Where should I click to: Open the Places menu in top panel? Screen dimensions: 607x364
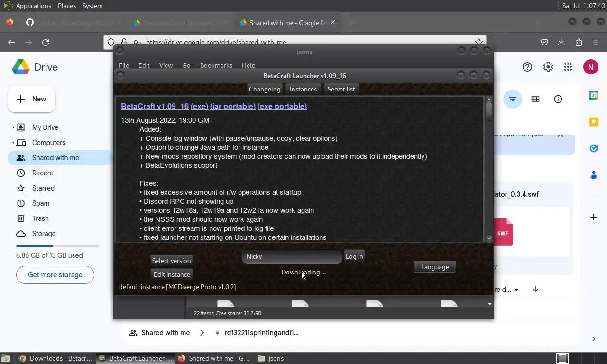(67, 6)
